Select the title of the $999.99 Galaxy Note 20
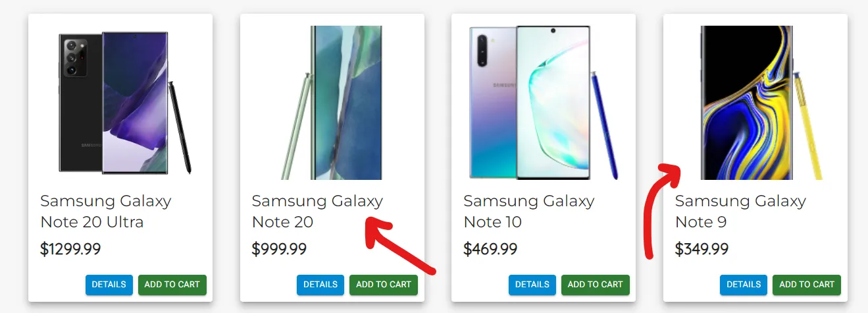Viewport: 868px width, 313px height. point(317,211)
